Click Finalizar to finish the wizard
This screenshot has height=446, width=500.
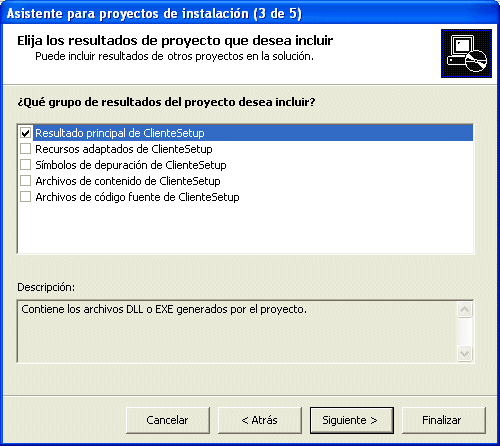(444, 420)
